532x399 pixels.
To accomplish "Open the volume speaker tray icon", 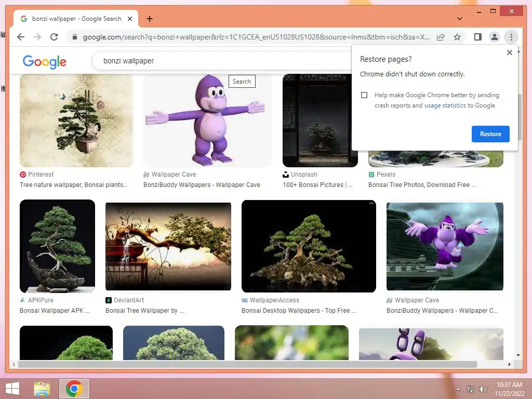I will click(483, 389).
